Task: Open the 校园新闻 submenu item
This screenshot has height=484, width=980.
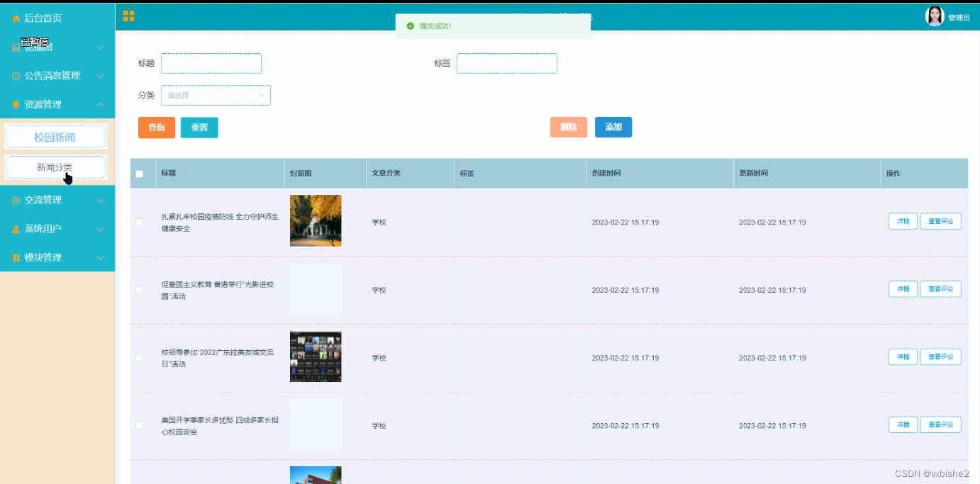Action: point(55,137)
